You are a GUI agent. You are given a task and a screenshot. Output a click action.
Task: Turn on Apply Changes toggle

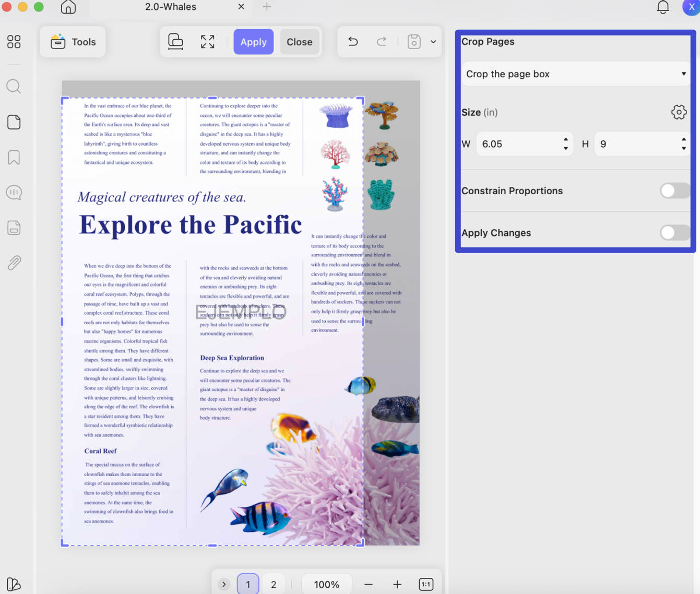click(x=674, y=233)
